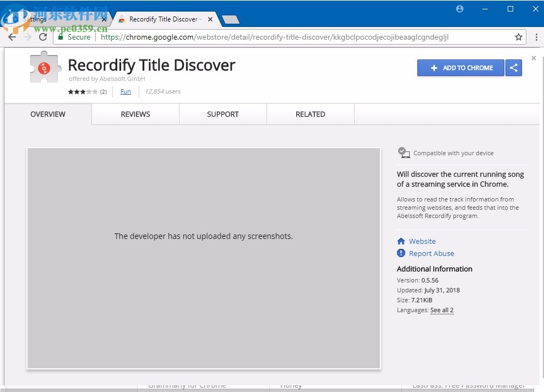Open the Reviews tab

pyautogui.click(x=135, y=114)
